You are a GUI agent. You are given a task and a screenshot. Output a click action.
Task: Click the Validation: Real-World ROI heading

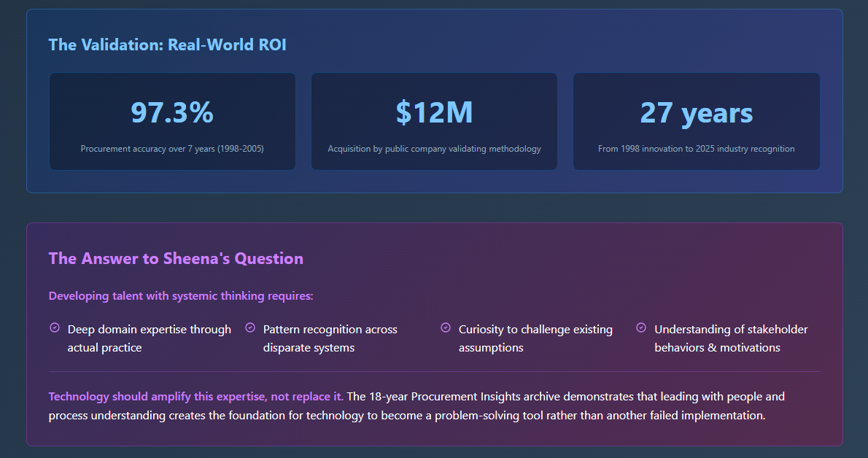[167, 44]
